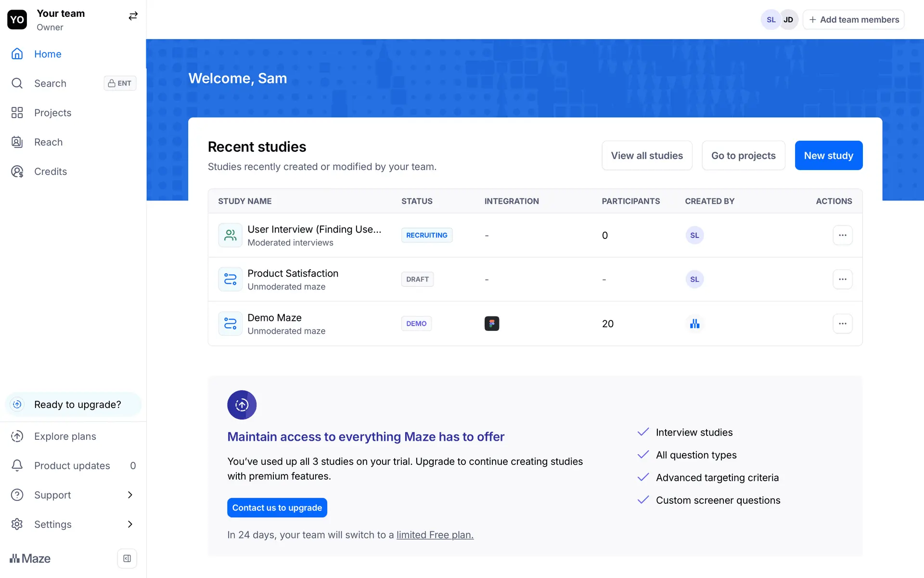Open the limited Free plan link
The height and width of the screenshot is (578, 924).
tap(435, 535)
